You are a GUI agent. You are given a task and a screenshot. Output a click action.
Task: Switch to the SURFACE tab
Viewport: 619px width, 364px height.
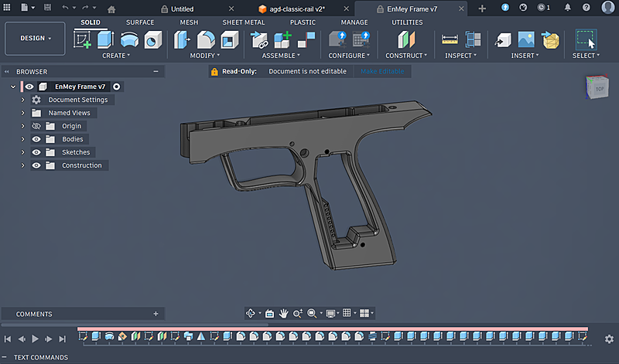[140, 22]
